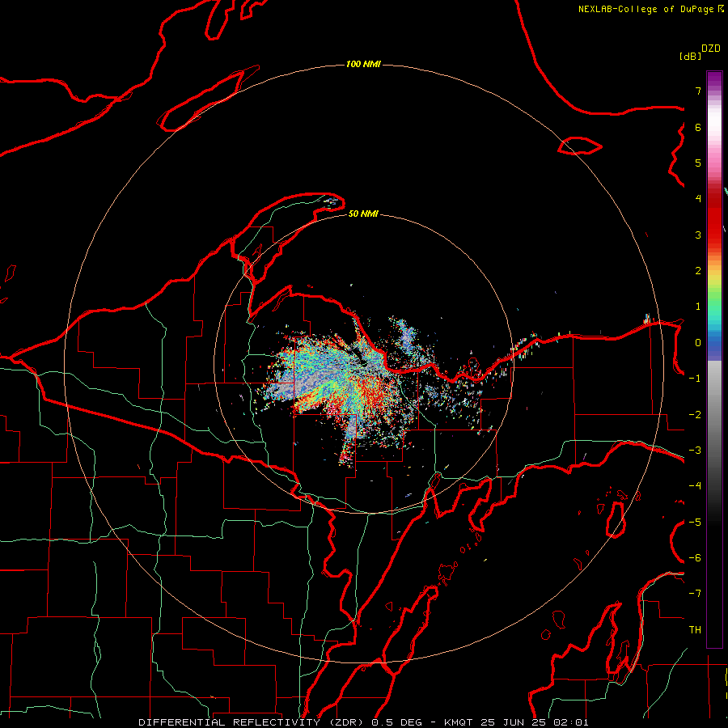This screenshot has width=728, height=728.
Task: Select the -2 value on the scale
Action: [x=695, y=415]
